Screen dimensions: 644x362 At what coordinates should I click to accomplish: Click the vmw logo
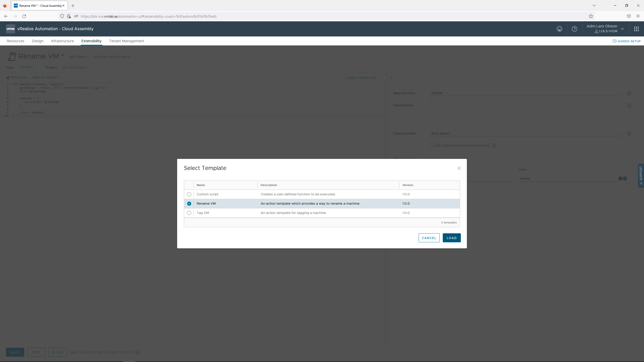11,29
